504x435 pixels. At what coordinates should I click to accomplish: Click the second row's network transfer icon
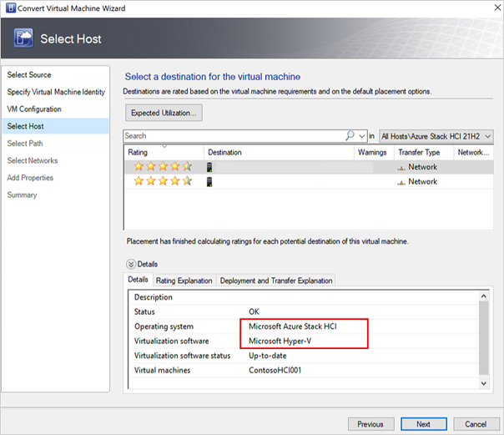(x=401, y=181)
